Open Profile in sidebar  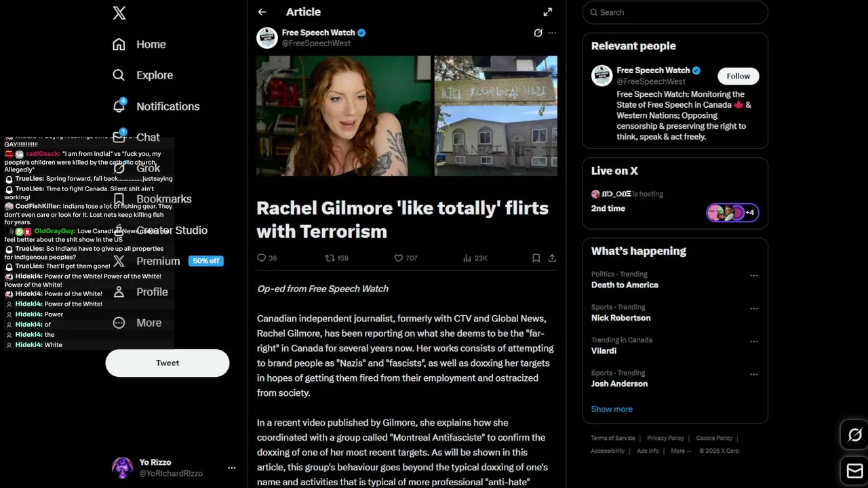pyautogui.click(x=152, y=292)
